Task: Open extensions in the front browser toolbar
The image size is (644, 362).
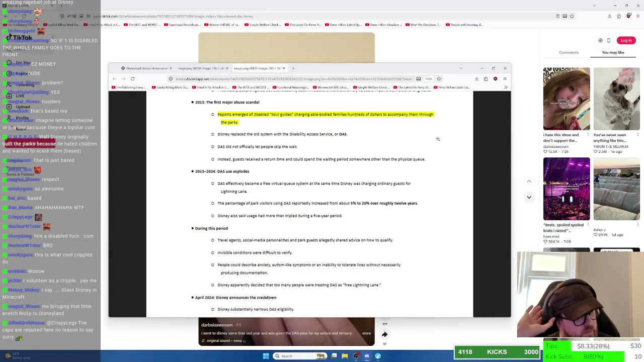Action: (486, 79)
